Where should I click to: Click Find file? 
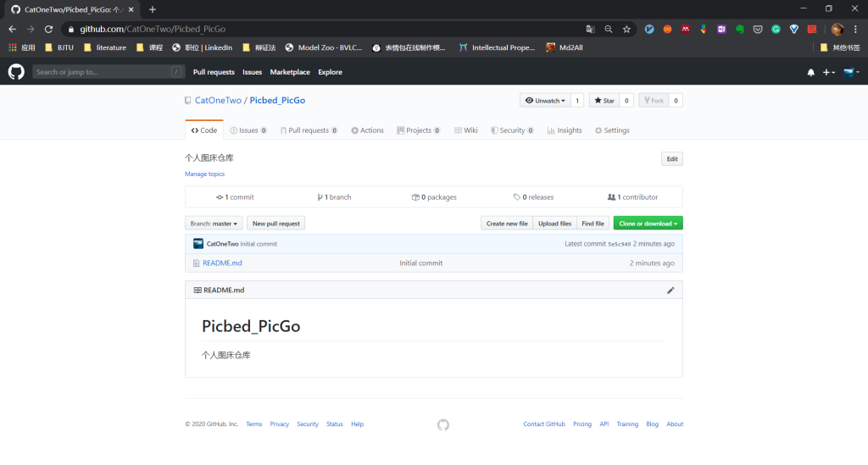pos(593,224)
